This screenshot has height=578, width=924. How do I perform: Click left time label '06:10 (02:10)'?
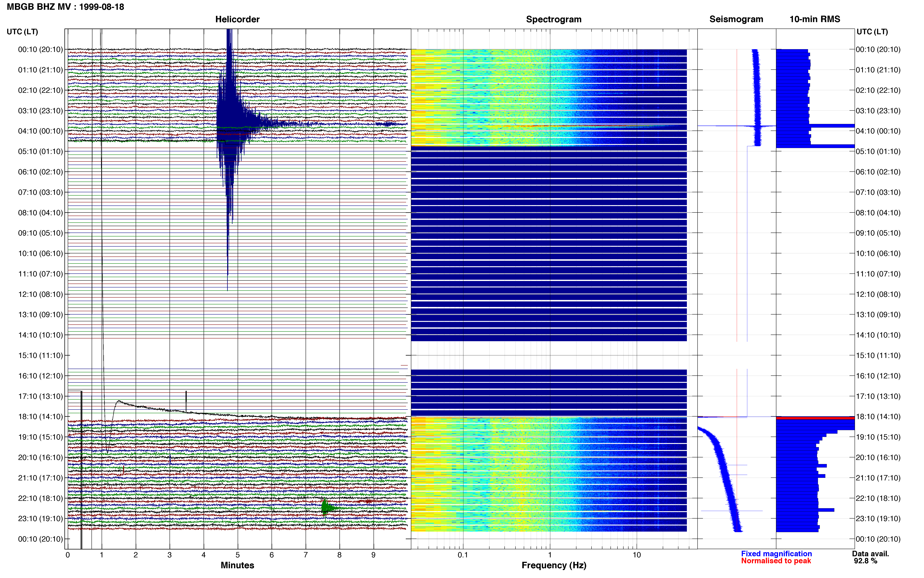[x=41, y=172]
